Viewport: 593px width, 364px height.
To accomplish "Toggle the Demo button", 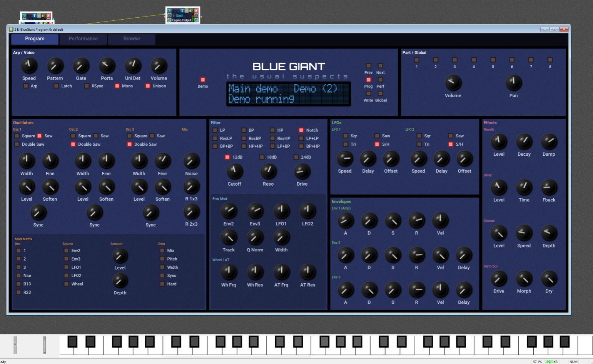I will [203, 80].
